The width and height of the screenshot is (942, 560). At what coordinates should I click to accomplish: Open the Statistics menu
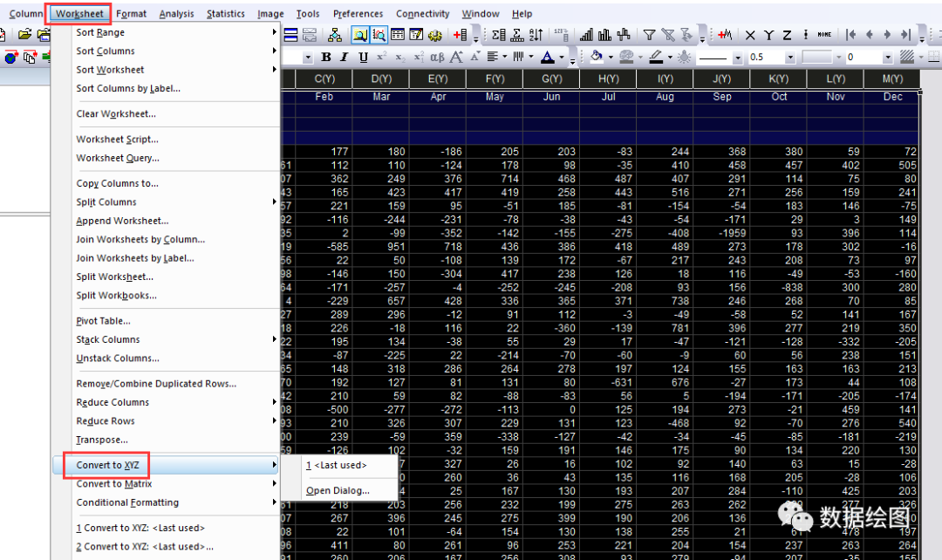(225, 13)
